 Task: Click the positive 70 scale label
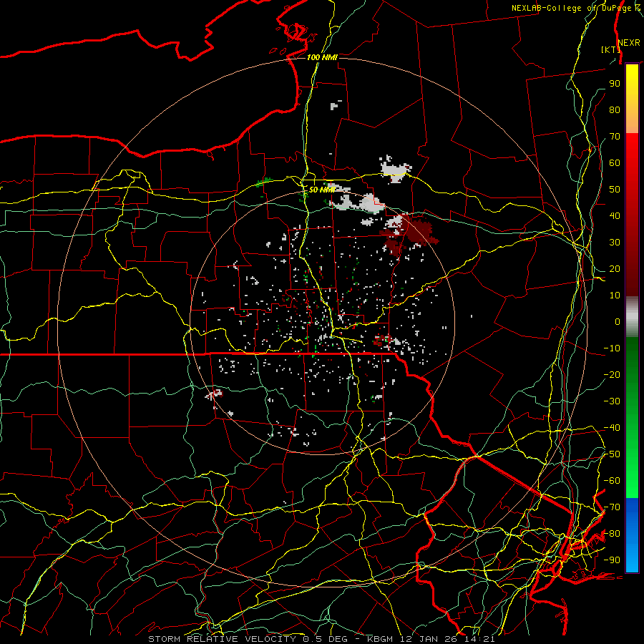coord(615,137)
